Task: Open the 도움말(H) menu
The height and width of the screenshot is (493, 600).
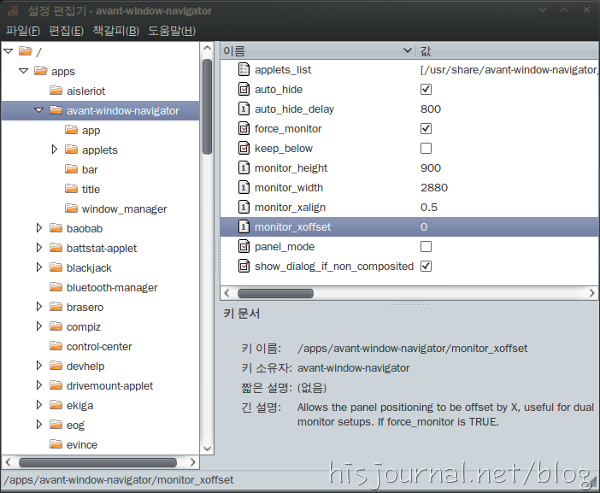Action: (172, 31)
